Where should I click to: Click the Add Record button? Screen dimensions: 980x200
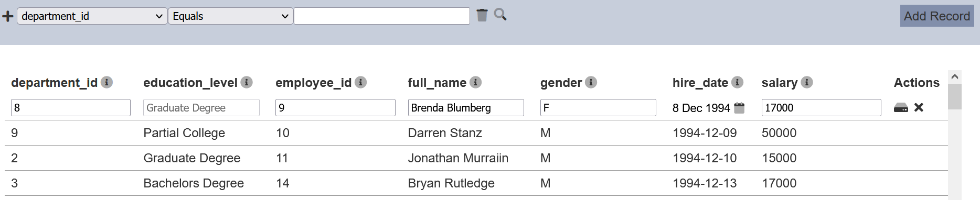point(937,16)
